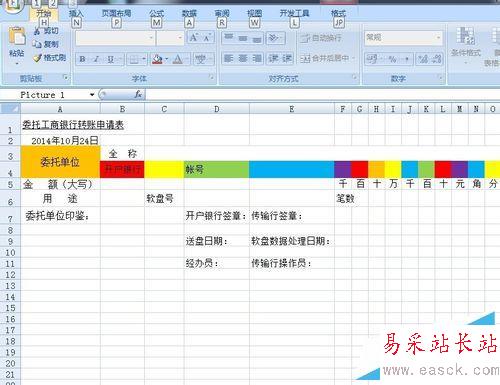
Task: Open the Home (开始) ribbon tab
Action: click(x=44, y=14)
